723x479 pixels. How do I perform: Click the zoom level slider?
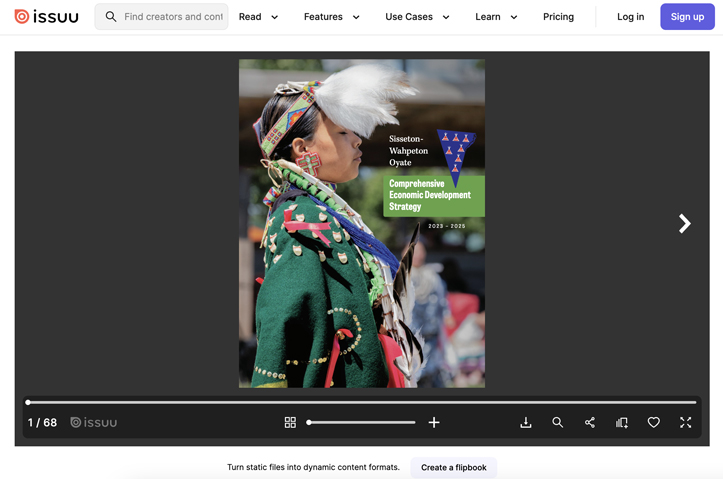pos(362,422)
